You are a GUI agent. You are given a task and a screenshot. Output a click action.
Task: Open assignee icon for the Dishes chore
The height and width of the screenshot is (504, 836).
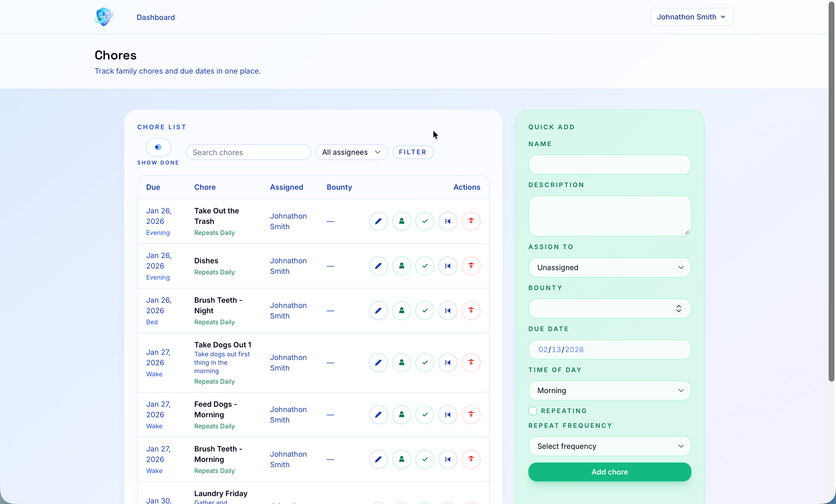point(402,266)
